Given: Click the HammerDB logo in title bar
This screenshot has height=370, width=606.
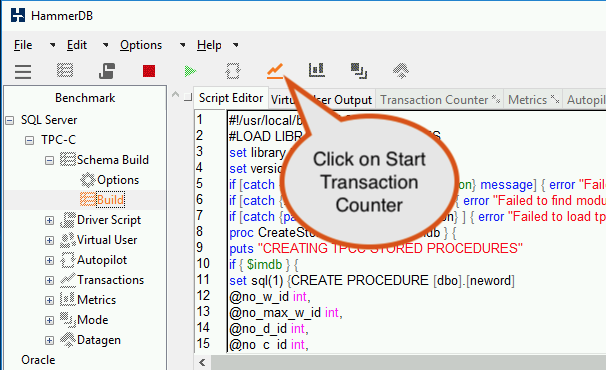Looking at the screenshot, I should 18,15.
